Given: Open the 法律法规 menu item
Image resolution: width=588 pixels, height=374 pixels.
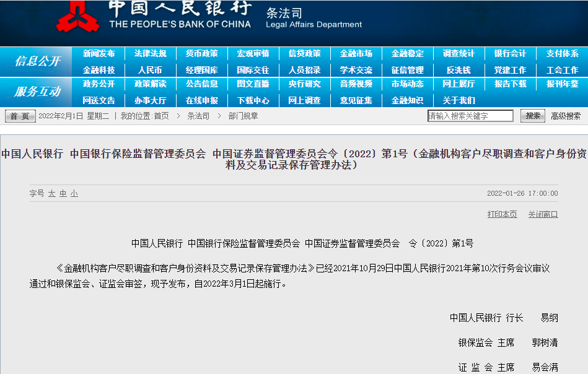Looking at the screenshot, I should 150,54.
